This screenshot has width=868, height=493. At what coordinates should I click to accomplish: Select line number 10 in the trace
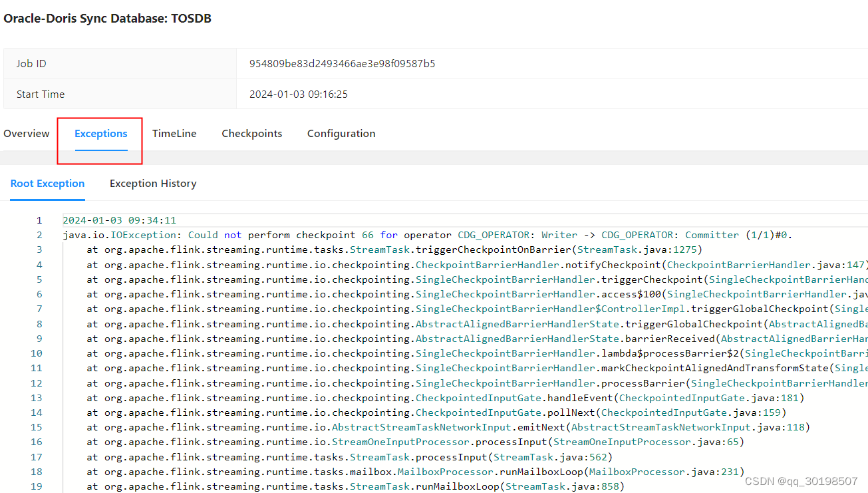37,353
